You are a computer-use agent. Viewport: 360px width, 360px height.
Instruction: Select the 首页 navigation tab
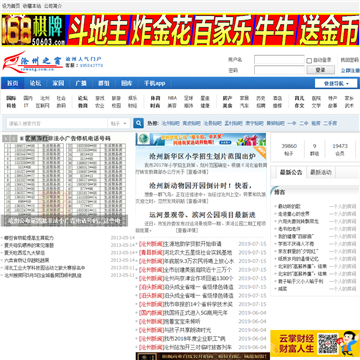pyautogui.click(x=13, y=83)
